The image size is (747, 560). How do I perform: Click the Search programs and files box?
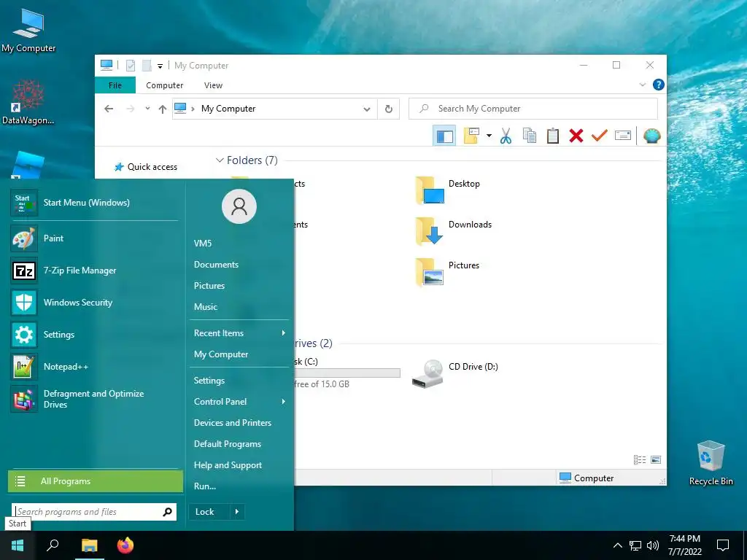tap(94, 512)
